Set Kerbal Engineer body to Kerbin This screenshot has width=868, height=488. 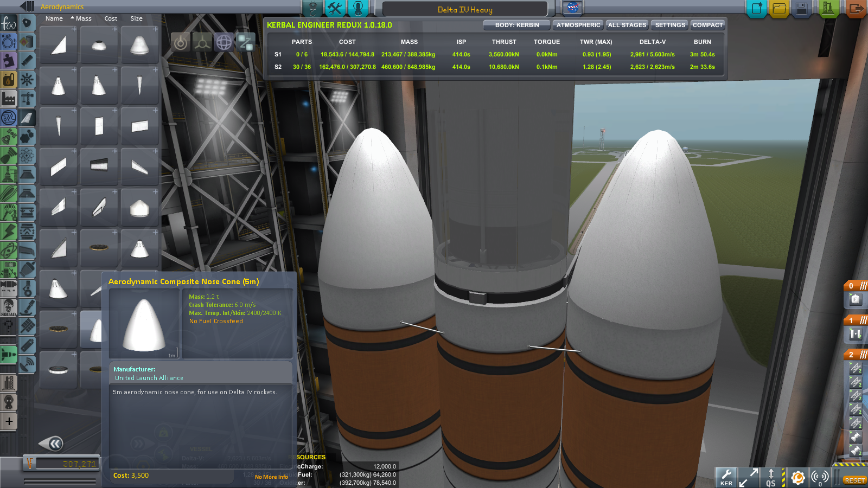click(516, 25)
